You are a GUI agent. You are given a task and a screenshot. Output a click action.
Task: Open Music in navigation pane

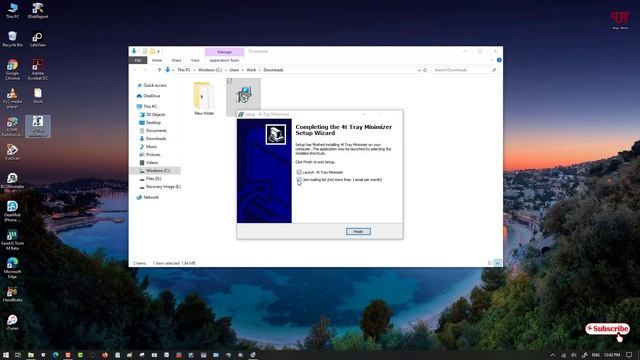(x=151, y=147)
